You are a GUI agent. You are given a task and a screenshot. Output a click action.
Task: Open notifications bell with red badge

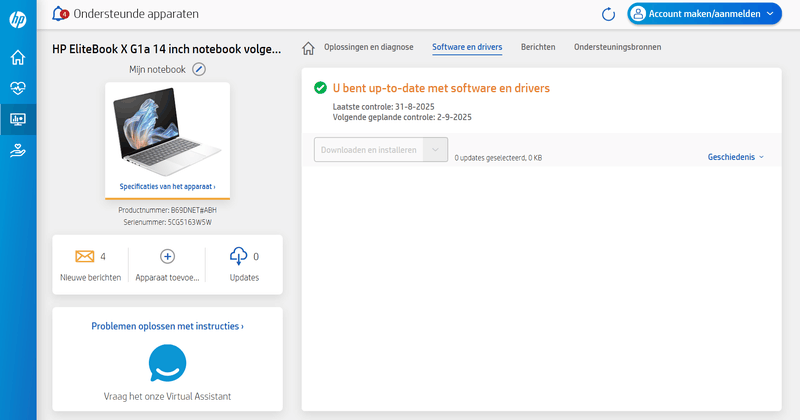pos(60,14)
